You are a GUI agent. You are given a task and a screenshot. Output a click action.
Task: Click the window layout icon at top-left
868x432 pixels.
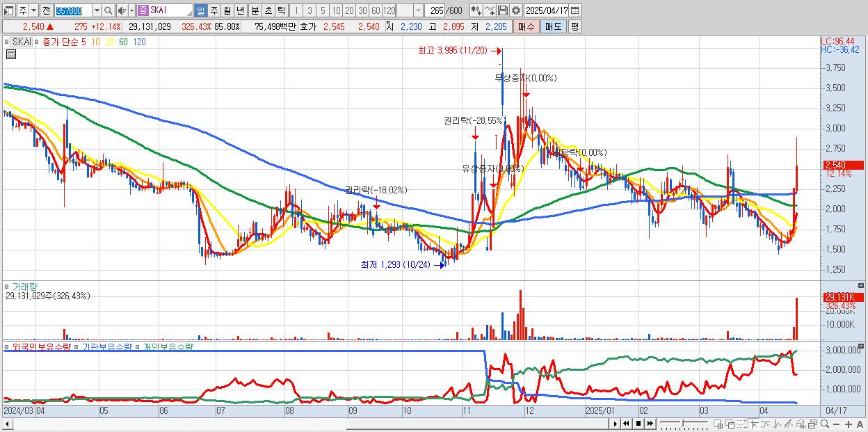click(x=8, y=10)
